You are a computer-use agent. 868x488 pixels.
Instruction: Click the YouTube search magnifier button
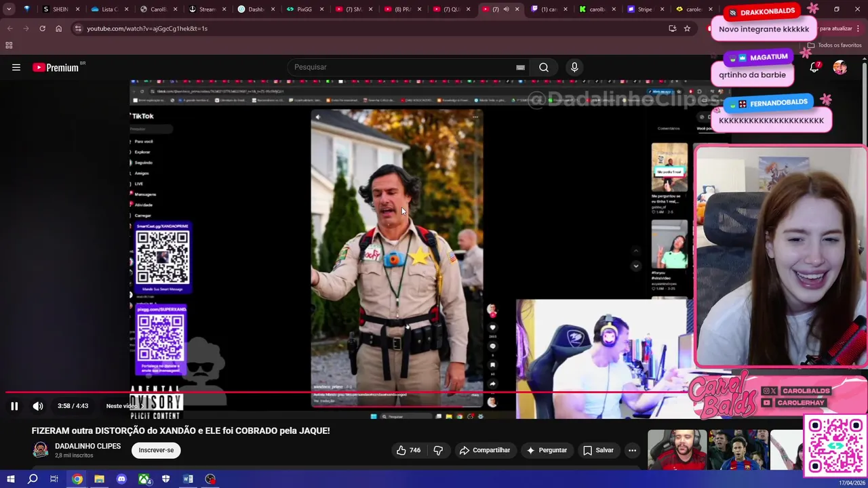click(x=544, y=67)
